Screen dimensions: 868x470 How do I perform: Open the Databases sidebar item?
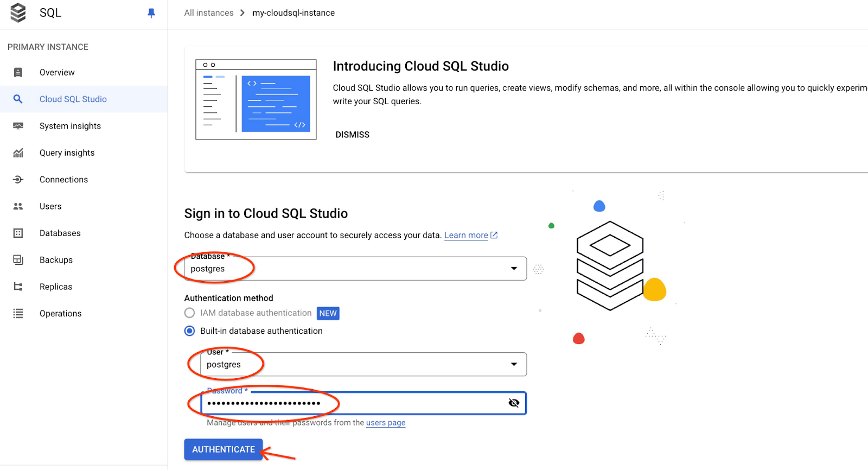[60, 233]
